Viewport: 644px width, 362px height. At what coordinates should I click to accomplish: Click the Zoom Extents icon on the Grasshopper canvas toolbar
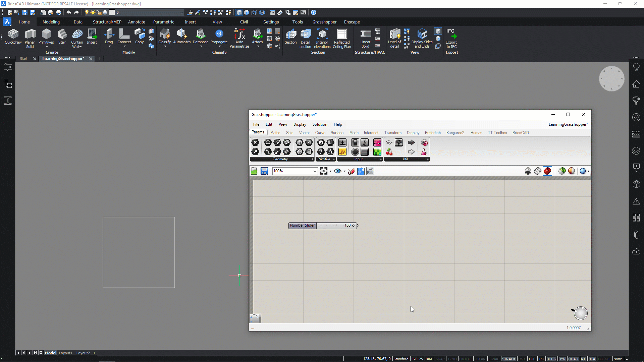tap(323, 171)
